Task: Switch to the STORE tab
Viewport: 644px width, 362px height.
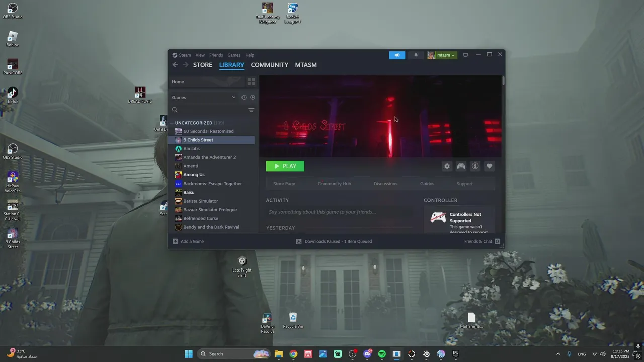Action: click(203, 65)
